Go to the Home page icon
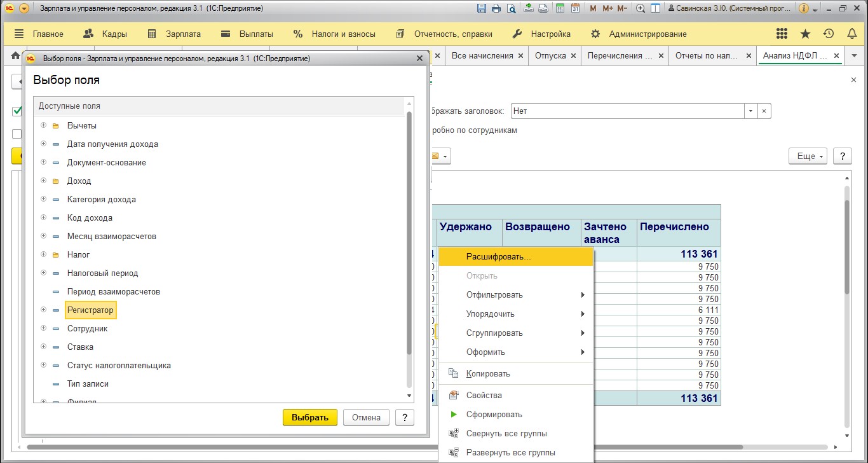The image size is (868, 463). (16, 55)
